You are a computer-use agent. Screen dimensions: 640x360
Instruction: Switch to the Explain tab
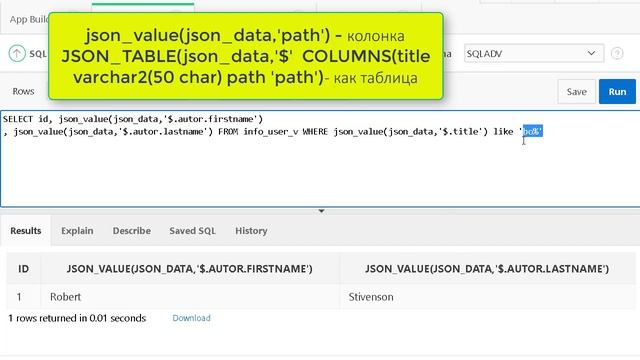pyautogui.click(x=77, y=231)
